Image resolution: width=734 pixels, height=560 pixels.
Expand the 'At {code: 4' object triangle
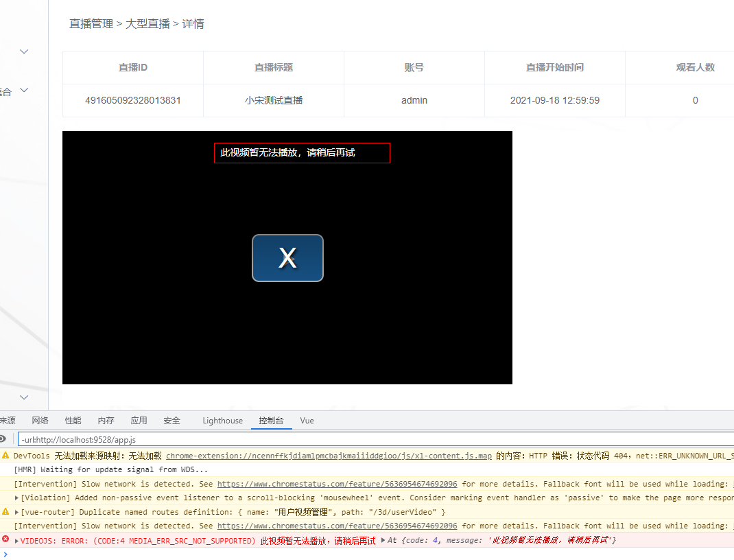tap(383, 540)
